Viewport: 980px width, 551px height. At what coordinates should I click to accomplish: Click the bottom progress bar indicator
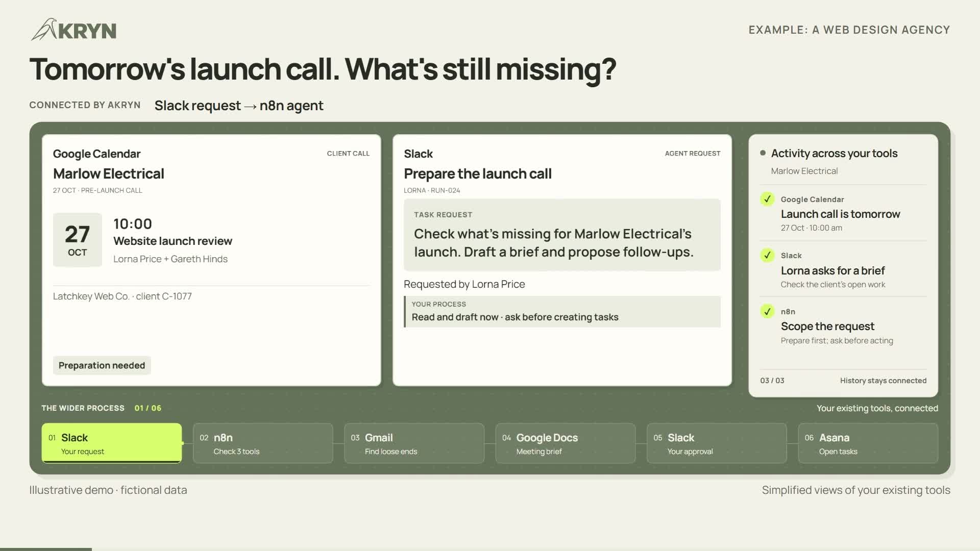(46, 549)
